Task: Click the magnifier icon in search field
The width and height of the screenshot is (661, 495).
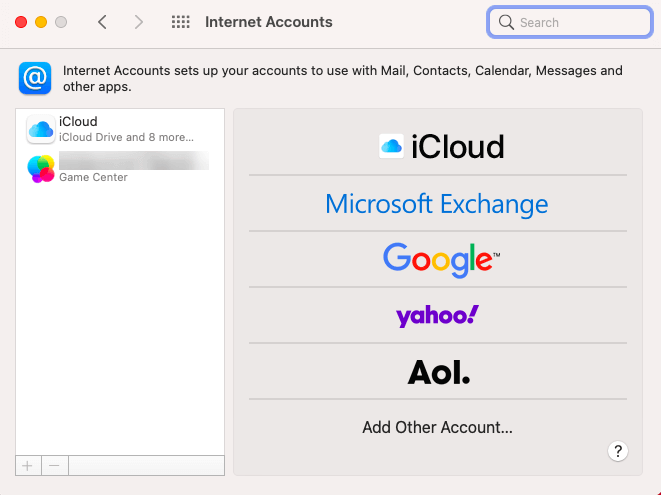Action: 506,22
